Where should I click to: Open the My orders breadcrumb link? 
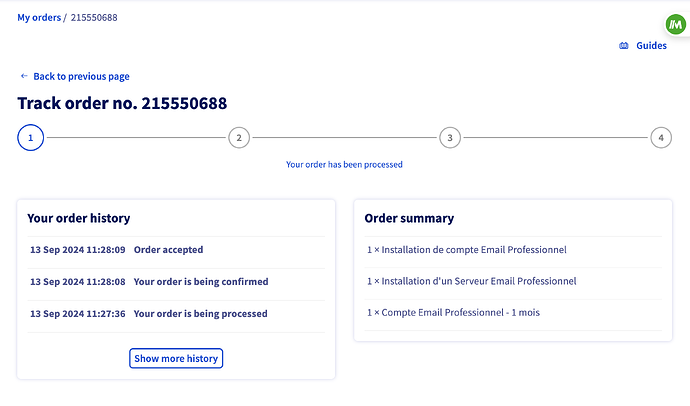click(x=39, y=18)
